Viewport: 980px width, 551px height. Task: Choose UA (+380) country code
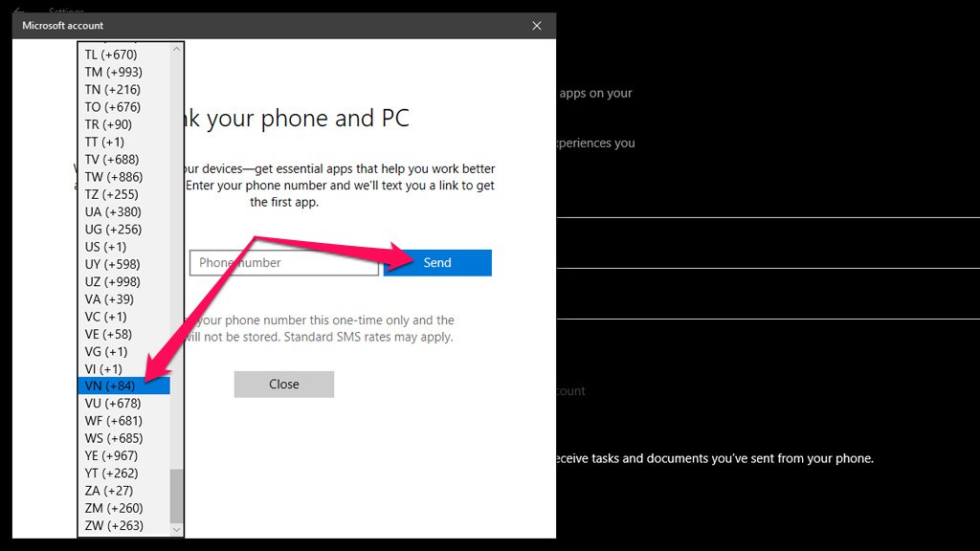[123, 212]
